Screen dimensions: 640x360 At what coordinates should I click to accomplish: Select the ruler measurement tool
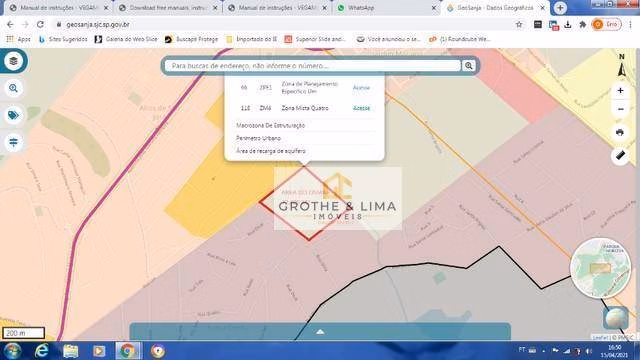click(x=620, y=156)
